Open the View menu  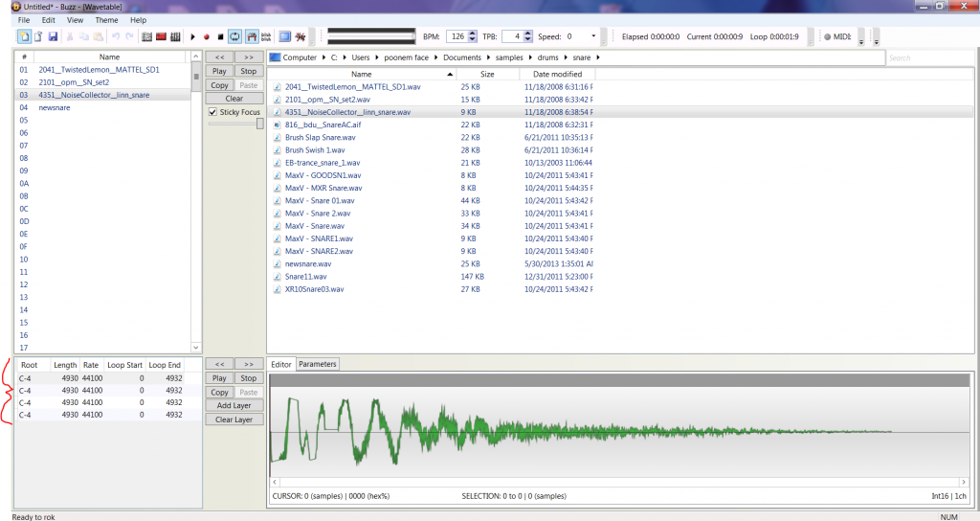click(75, 20)
